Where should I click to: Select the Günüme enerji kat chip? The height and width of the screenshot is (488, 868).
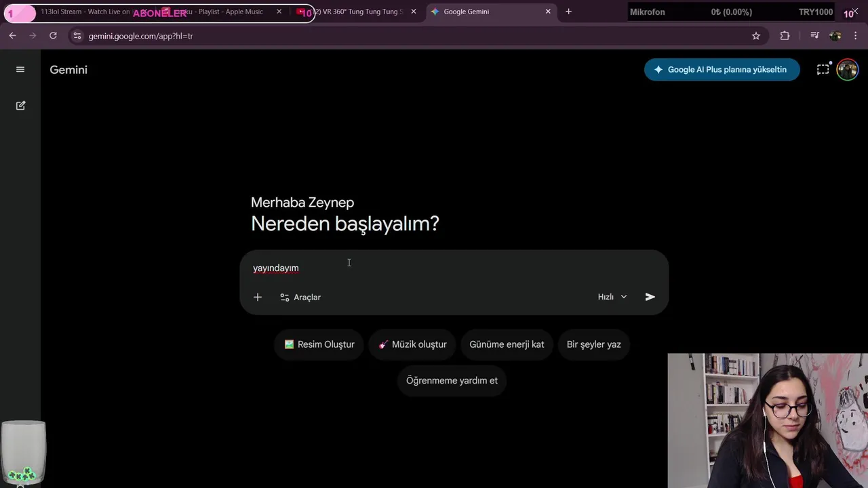[x=507, y=344]
